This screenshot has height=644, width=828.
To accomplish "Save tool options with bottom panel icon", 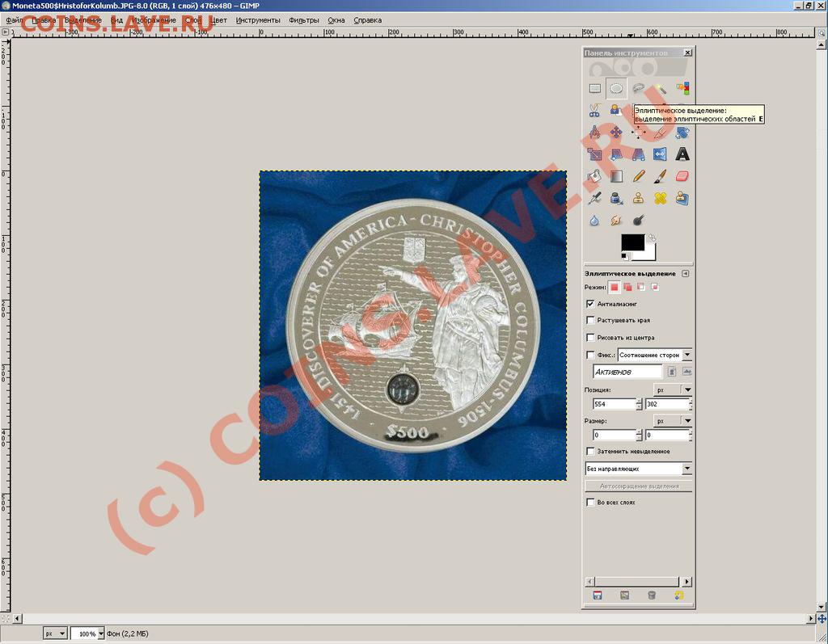I will [598, 596].
